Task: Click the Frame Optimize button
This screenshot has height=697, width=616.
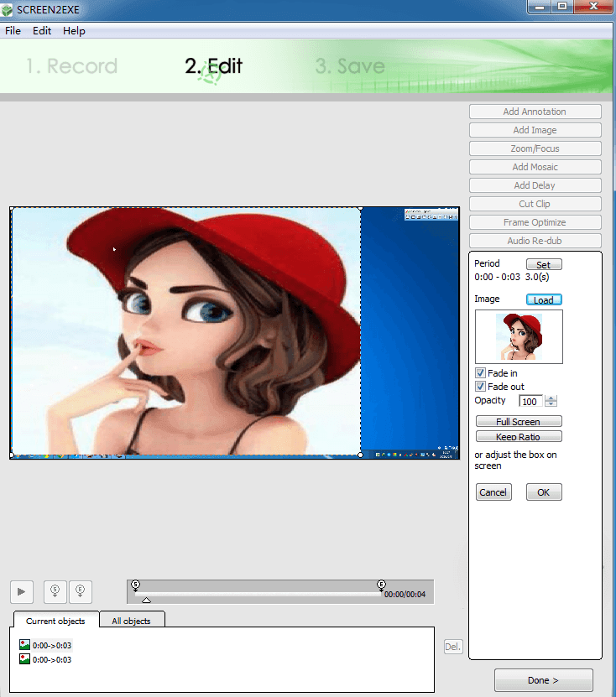Action: [x=535, y=222]
